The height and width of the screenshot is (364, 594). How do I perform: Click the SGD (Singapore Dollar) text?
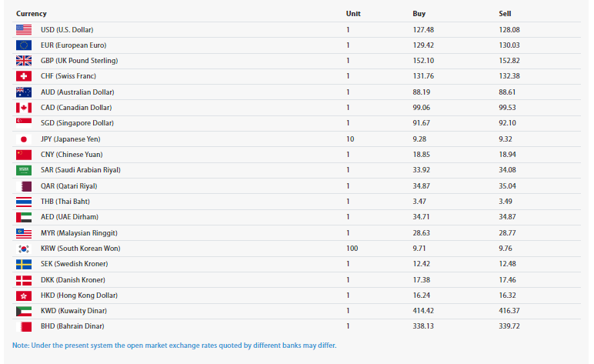pyautogui.click(x=75, y=123)
